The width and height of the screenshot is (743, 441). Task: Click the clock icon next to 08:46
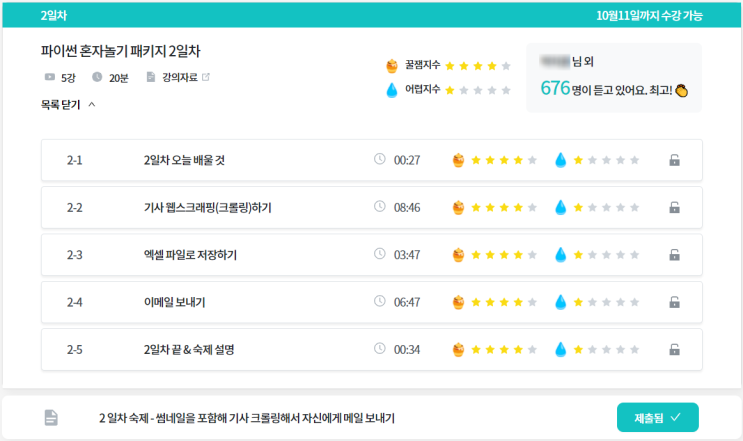pyautogui.click(x=380, y=206)
